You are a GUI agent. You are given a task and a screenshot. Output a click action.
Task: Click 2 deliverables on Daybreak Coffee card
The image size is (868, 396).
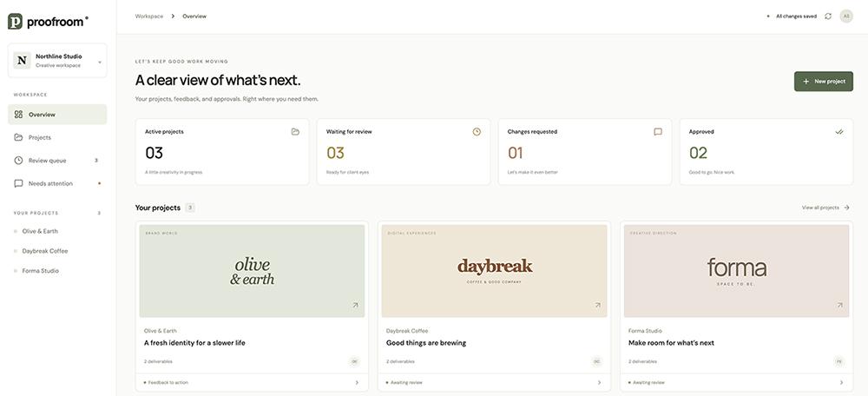point(400,361)
